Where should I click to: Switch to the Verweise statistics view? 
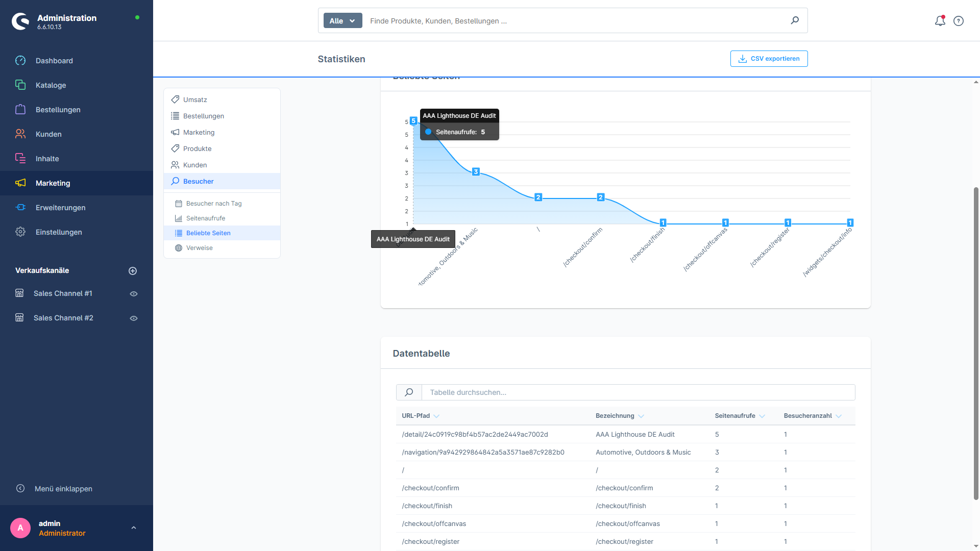click(x=199, y=247)
